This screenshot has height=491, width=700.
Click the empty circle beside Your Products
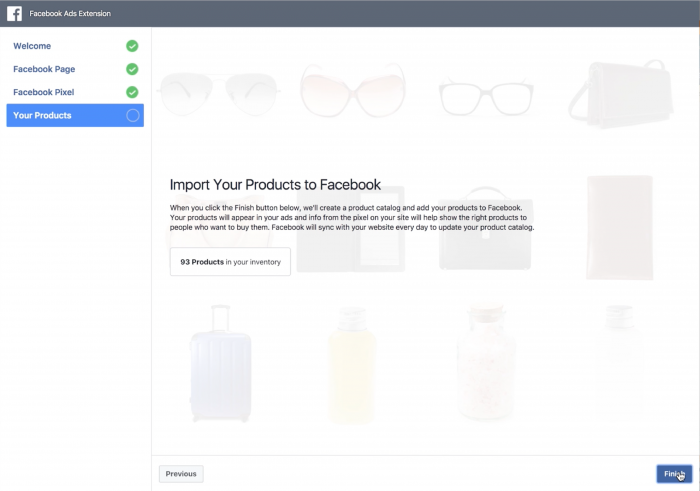point(133,116)
